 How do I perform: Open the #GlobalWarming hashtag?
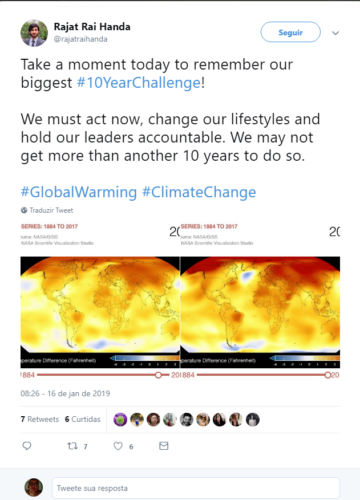point(79,192)
